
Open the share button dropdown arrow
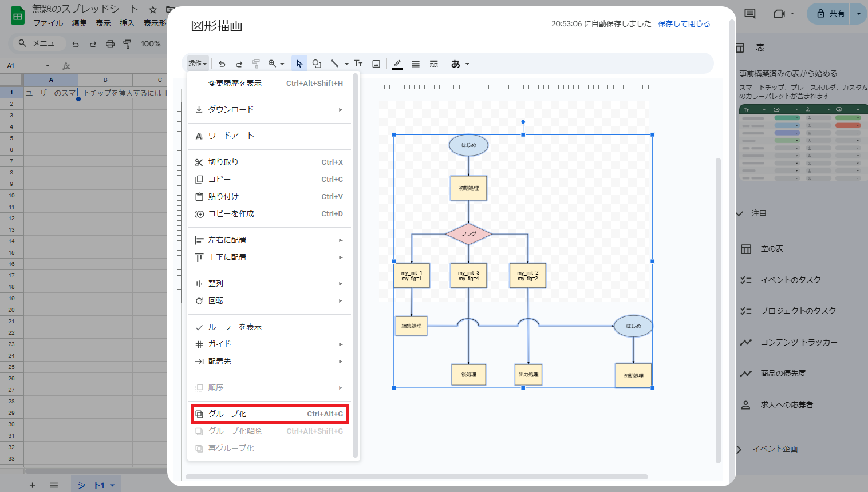coord(858,14)
